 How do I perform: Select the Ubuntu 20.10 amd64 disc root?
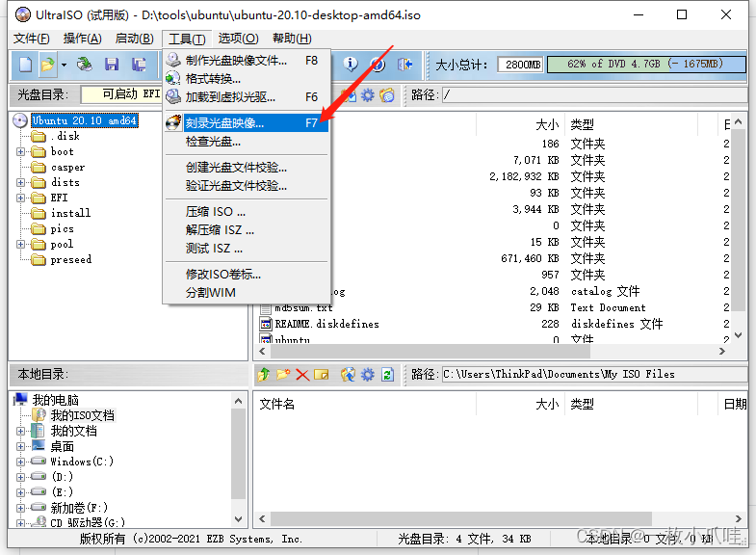tap(85, 120)
